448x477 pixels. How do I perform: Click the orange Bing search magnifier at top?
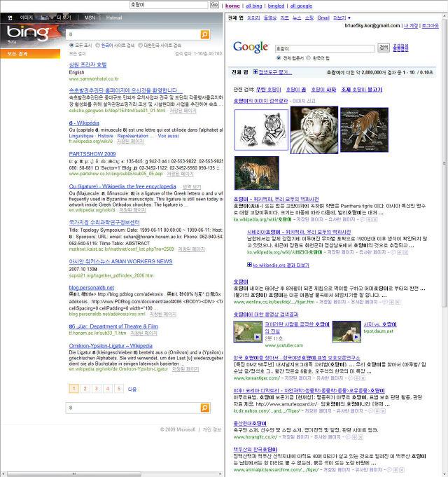click(205, 34)
